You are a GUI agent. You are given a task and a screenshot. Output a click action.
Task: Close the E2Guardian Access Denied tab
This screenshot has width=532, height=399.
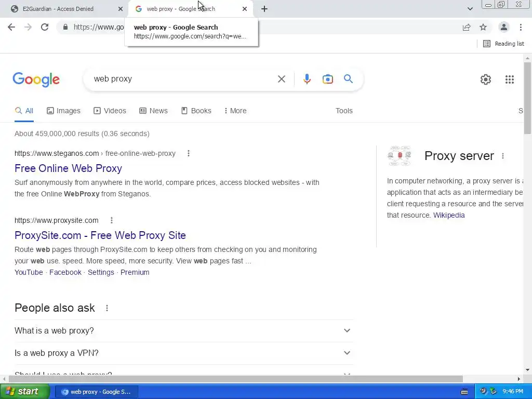(120, 9)
